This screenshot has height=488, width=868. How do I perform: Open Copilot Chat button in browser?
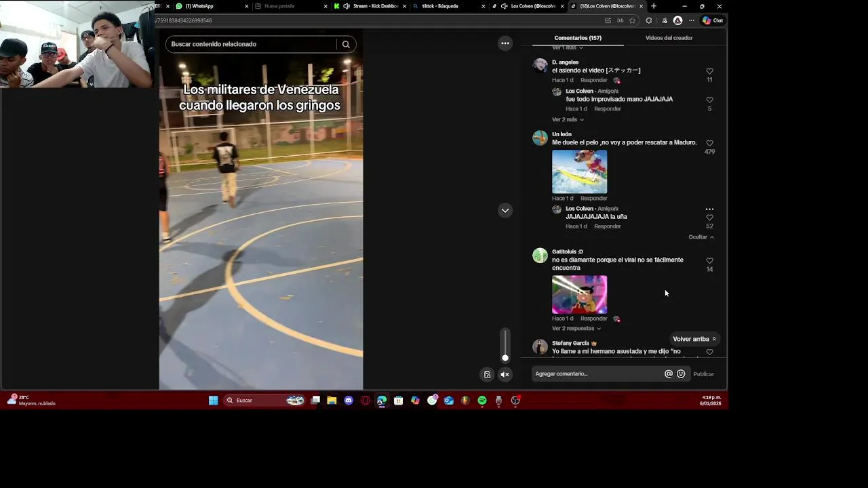(x=713, y=21)
